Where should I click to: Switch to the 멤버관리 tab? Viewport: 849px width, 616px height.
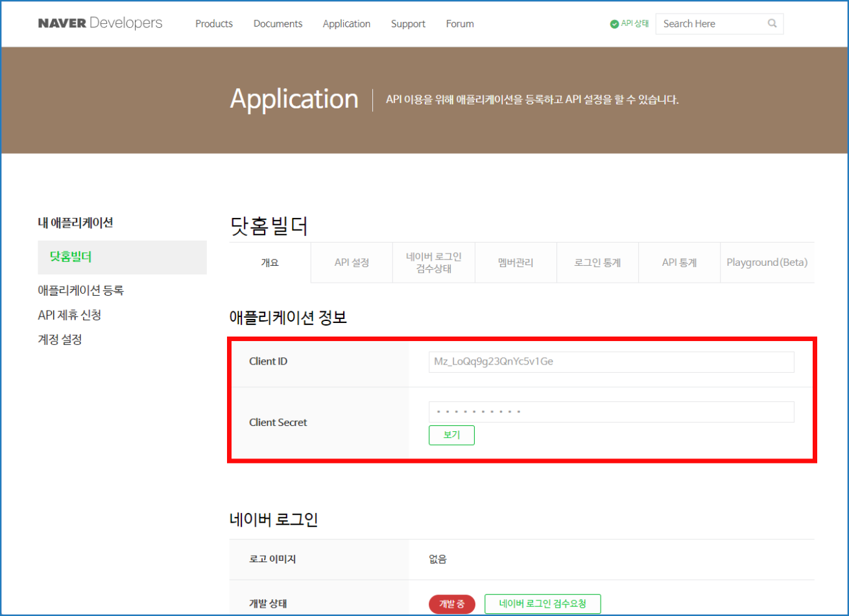click(516, 263)
